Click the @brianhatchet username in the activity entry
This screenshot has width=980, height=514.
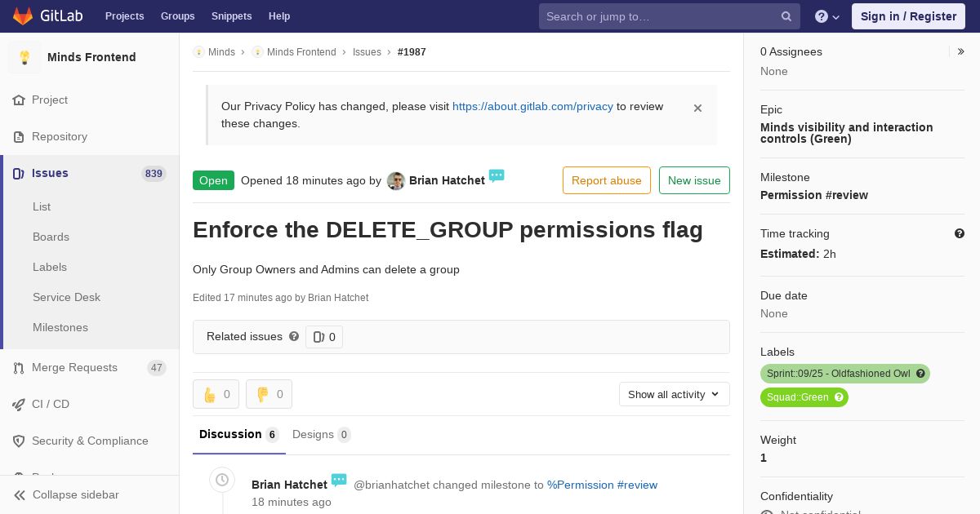coord(391,485)
